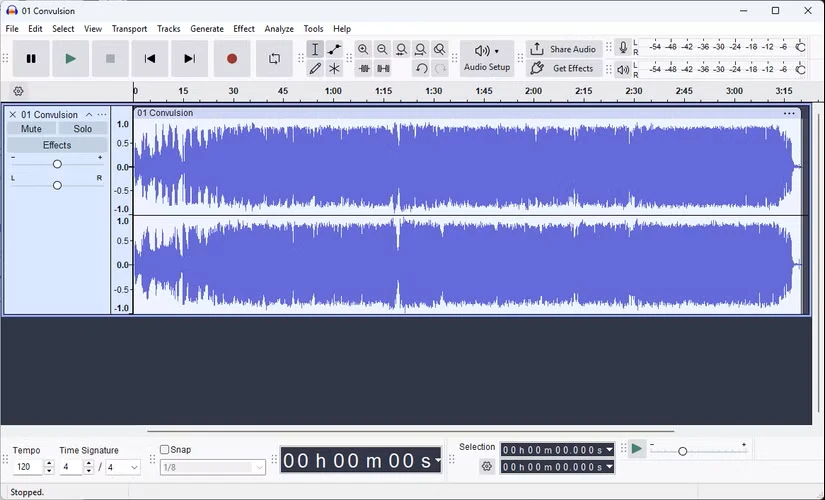Start playback with the green Play button
This screenshot has width=825, height=500.
point(71,58)
